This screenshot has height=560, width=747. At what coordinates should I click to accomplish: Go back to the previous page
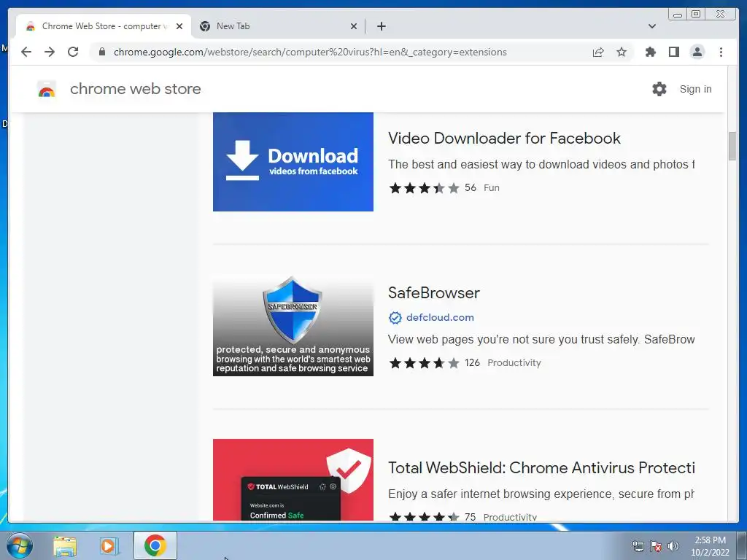pos(26,52)
